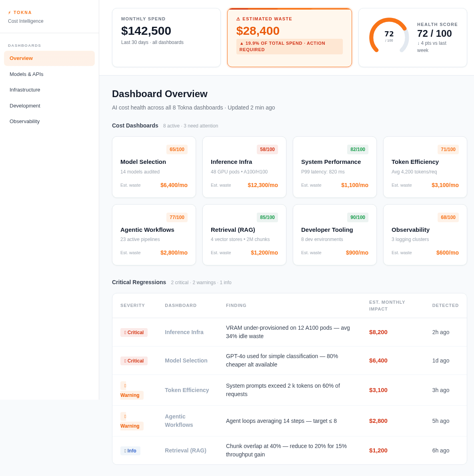Click the Dashboard Overview heading
The image size is (474, 476).
click(x=160, y=94)
